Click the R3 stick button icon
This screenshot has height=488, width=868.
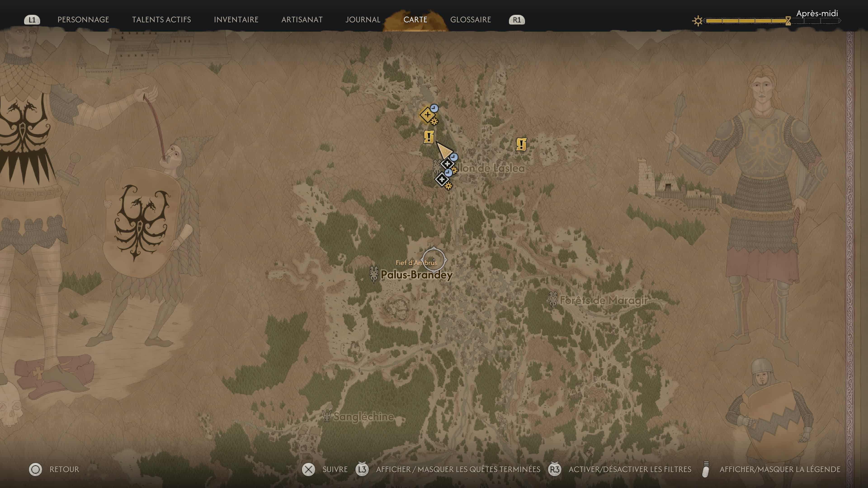pyautogui.click(x=555, y=469)
